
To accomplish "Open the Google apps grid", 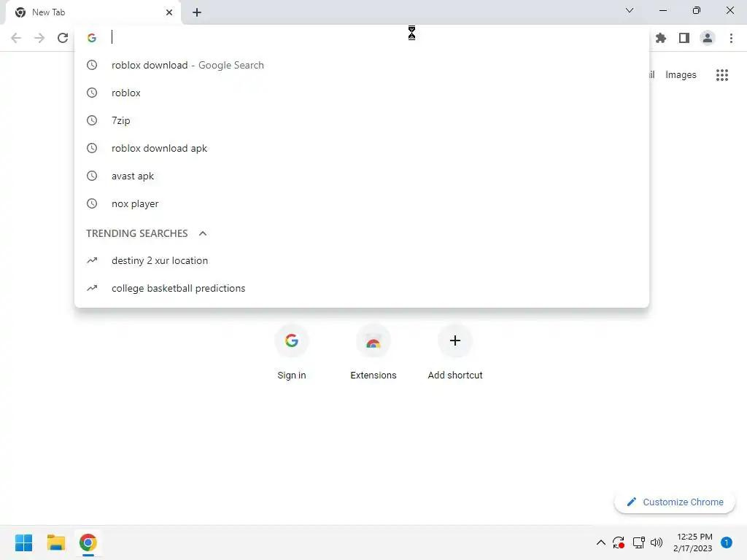I will click(x=722, y=75).
